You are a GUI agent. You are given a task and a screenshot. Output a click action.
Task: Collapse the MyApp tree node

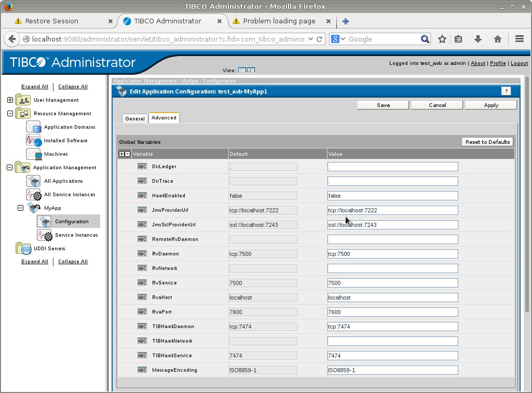[21, 208]
